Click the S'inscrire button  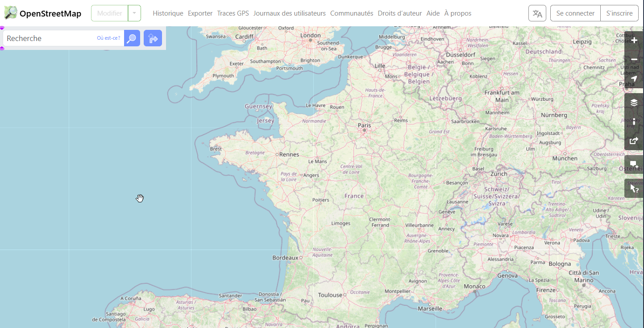(619, 13)
